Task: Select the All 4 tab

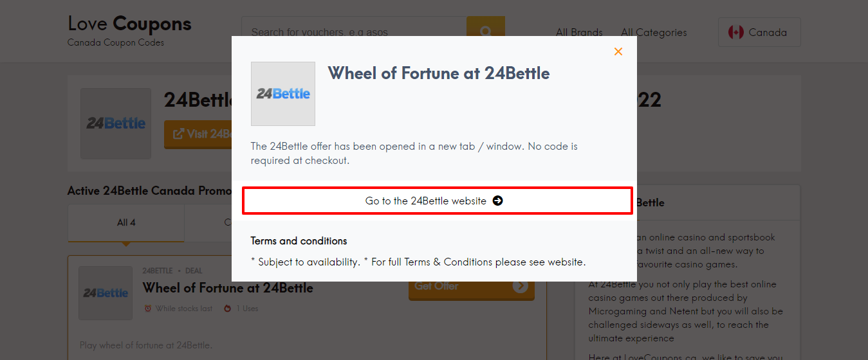Action: [126, 222]
